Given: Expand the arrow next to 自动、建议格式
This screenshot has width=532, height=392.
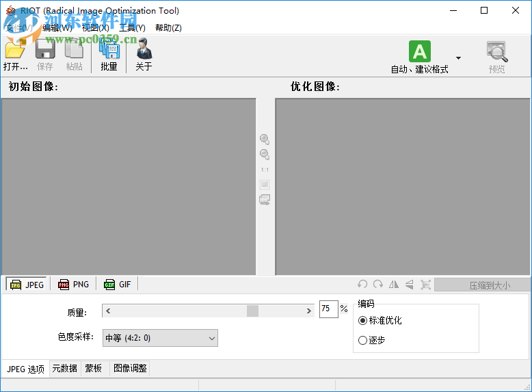Looking at the screenshot, I should 458,58.
